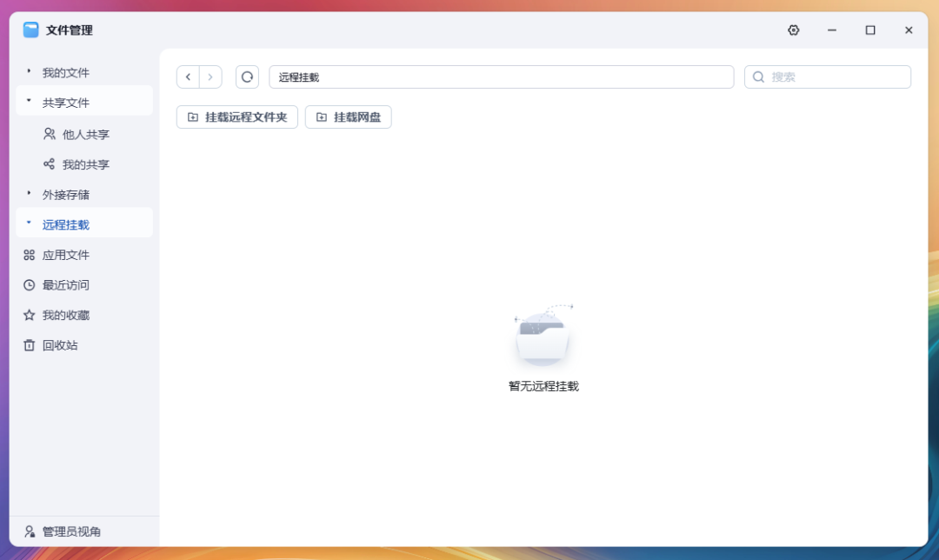The image size is (939, 560).
Task: Select 远程挂载 in the sidebar
Action: coord(84,224)
